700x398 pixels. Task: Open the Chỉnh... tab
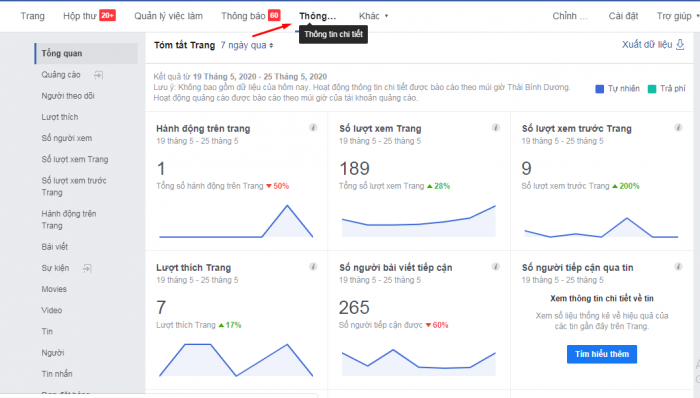tap(570, 16)
